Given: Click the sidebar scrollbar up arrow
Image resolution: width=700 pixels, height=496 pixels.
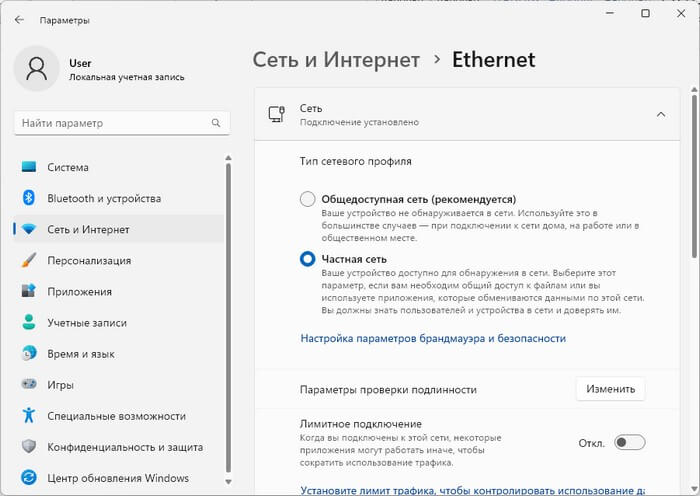Looking at the screenshot, I should tap(228, 158).
